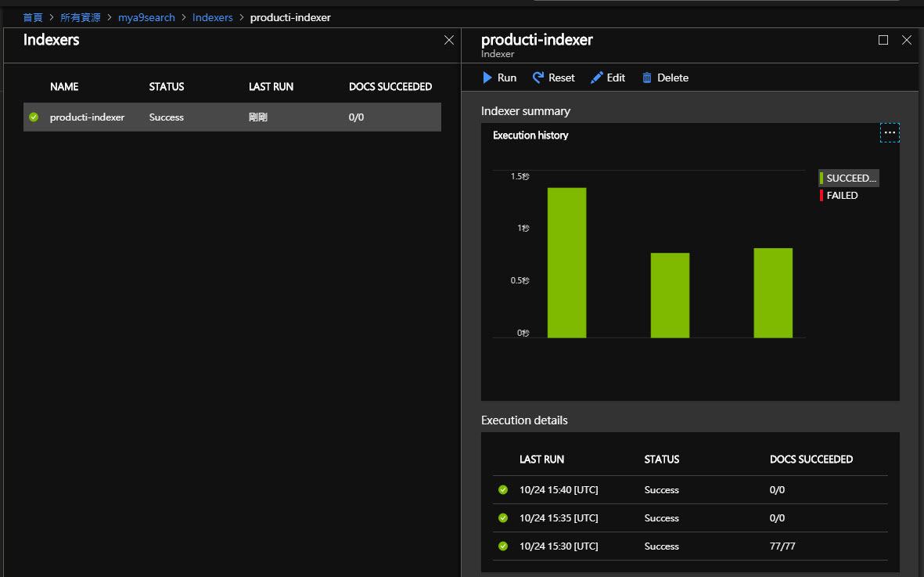
Task: Click green success icon beside producti-indexer
Action: [34, 117]
